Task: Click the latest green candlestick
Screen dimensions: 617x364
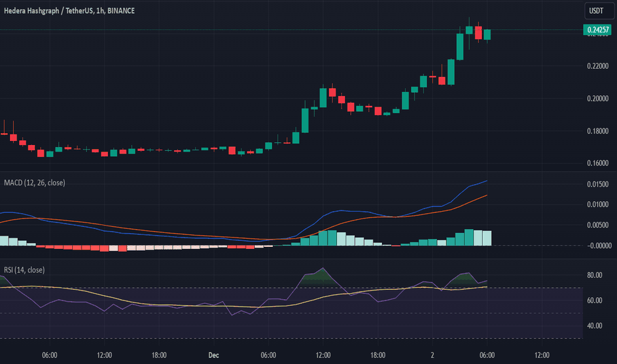Action: tap(487, 34)
